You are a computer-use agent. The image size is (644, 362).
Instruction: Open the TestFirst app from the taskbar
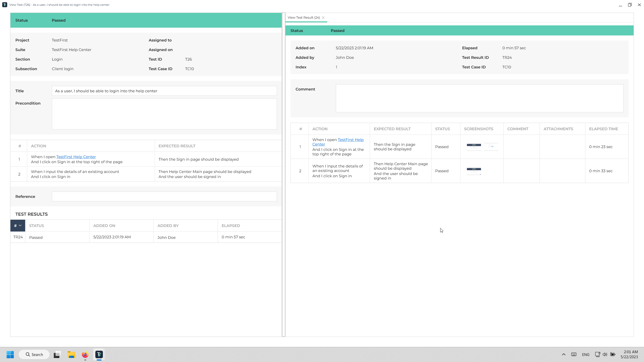pos(99,354)
